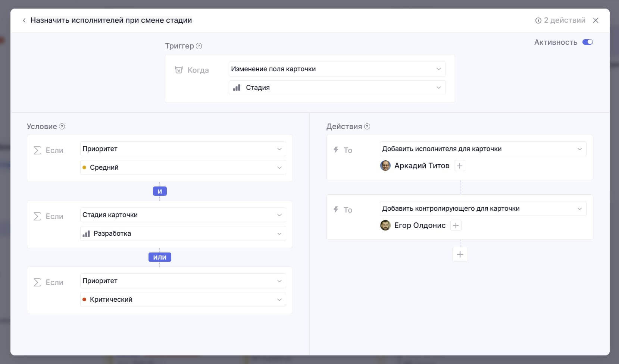
Task: Open the Изменение поля карточки dropdown
Action: [x=337, y=69]
